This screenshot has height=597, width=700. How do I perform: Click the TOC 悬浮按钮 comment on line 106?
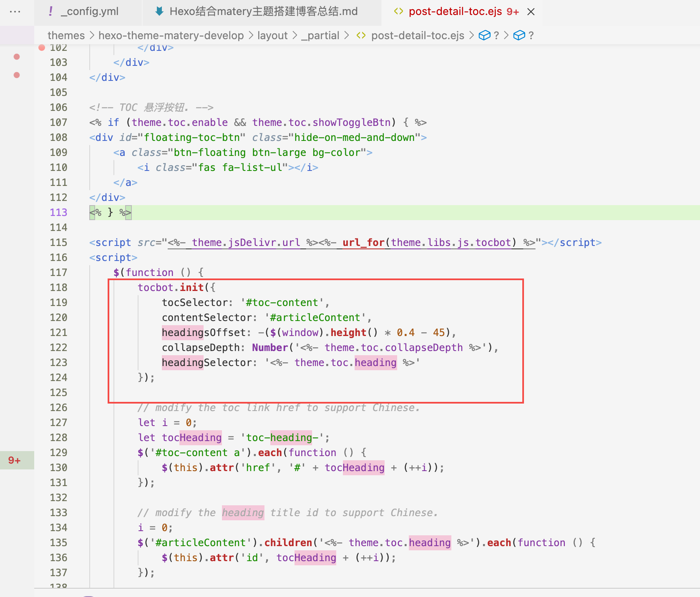pos(151,107)
